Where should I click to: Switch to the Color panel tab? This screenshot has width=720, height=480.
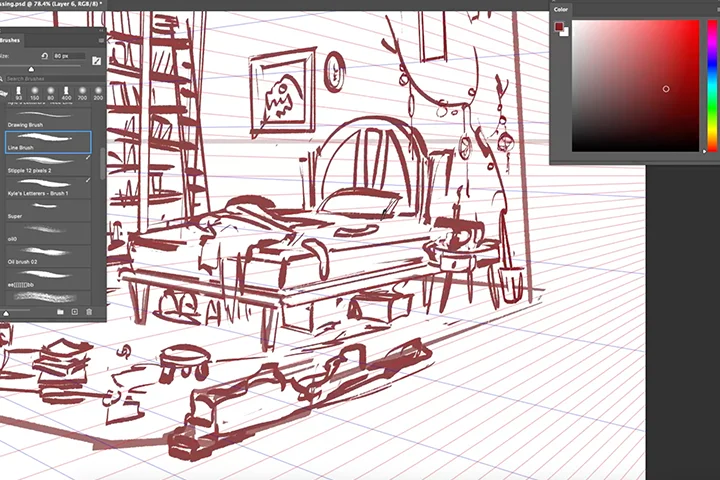pos(561,9)
